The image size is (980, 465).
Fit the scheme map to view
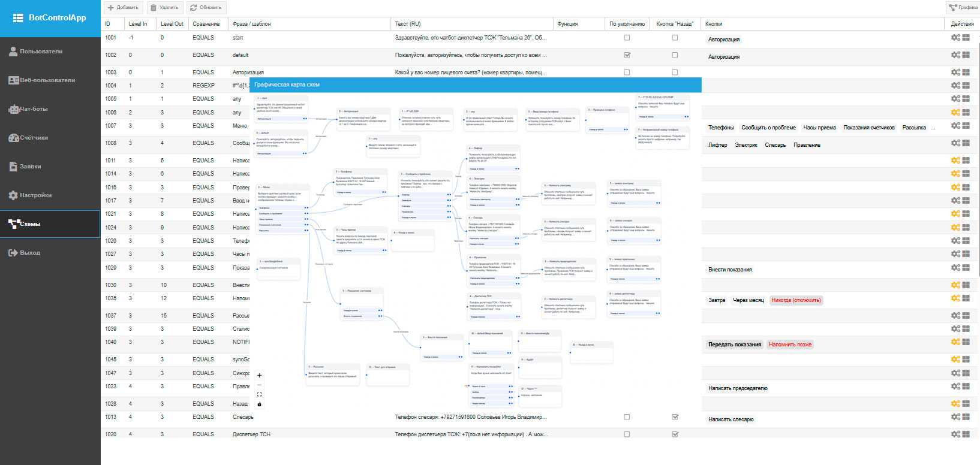[259, 394]
